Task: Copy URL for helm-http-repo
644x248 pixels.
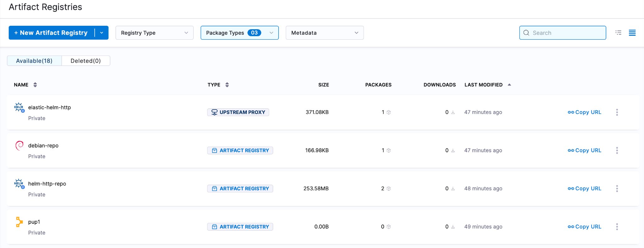Action: (x=585, y=189)
